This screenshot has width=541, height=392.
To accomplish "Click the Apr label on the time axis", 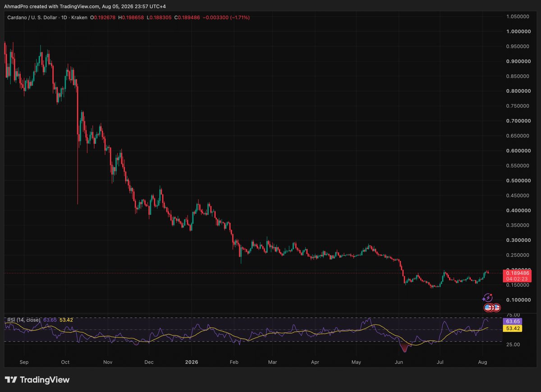I will (x=315, y=362).
